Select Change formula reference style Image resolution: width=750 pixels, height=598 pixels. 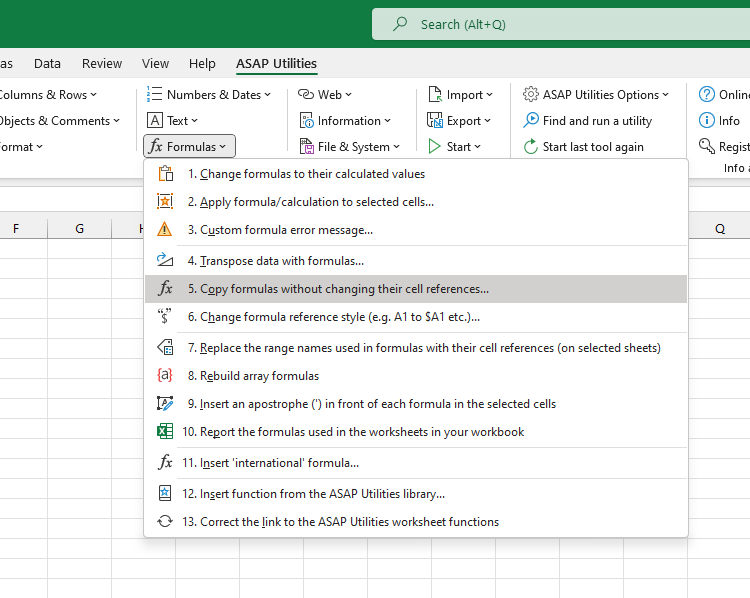(416, 317)
